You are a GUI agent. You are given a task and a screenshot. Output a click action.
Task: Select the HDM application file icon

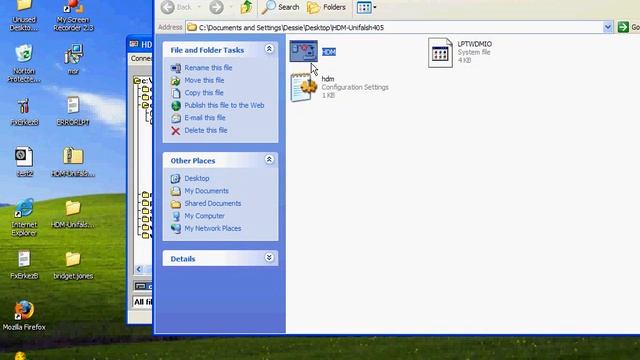(x=303, y=51)
